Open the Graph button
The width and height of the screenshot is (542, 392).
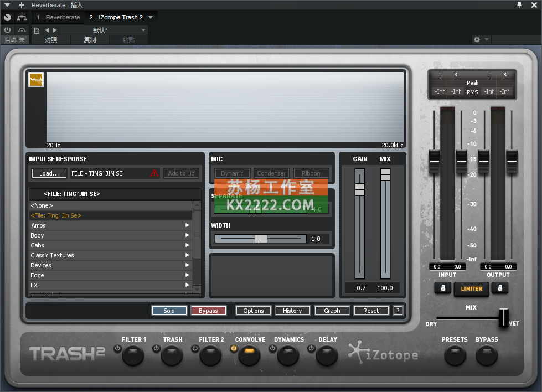tap(332, 311)
